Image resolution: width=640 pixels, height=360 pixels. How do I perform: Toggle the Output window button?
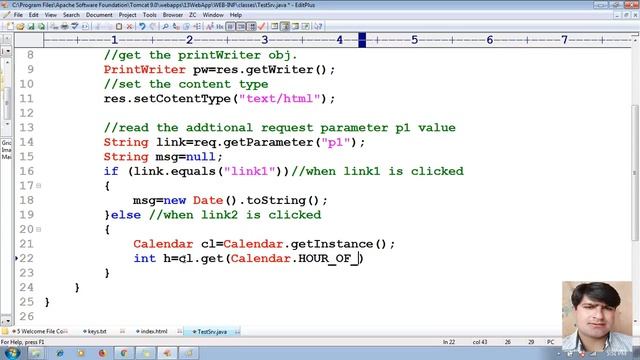(x=295, y=27)
